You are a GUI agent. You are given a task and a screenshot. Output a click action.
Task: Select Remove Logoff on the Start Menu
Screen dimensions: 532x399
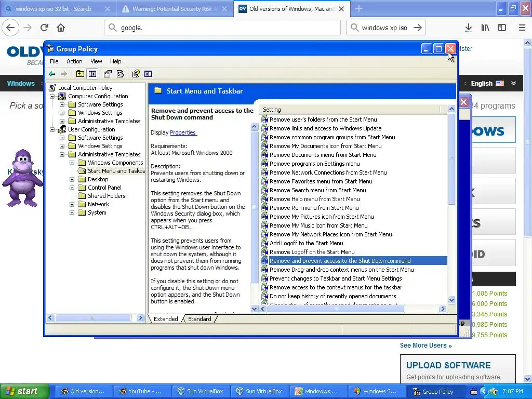(x=312, y=252)
